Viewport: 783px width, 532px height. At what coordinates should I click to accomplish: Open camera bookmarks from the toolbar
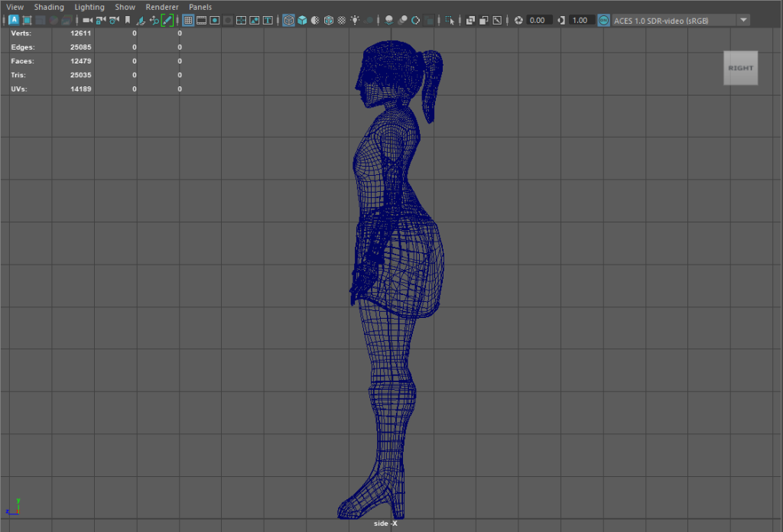click(x=127, y=21)
